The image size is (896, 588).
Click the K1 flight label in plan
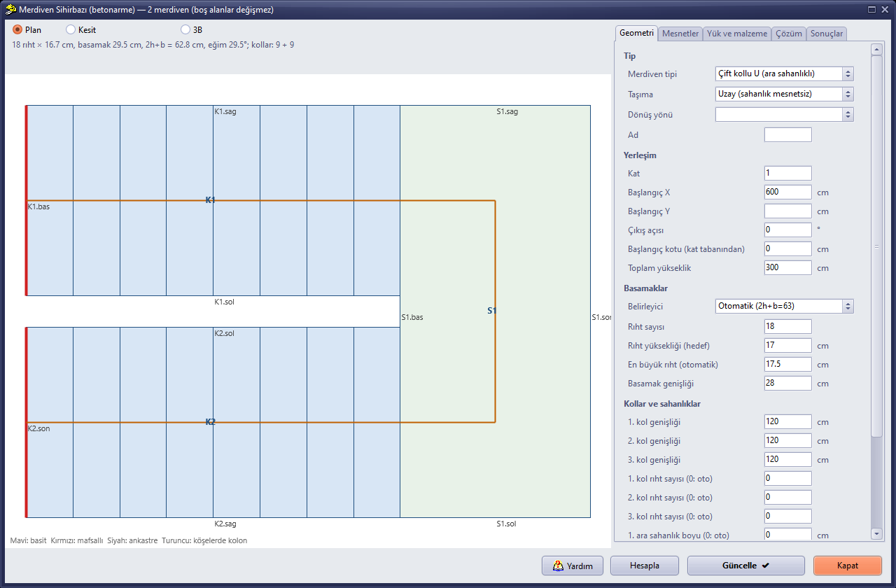211,200
